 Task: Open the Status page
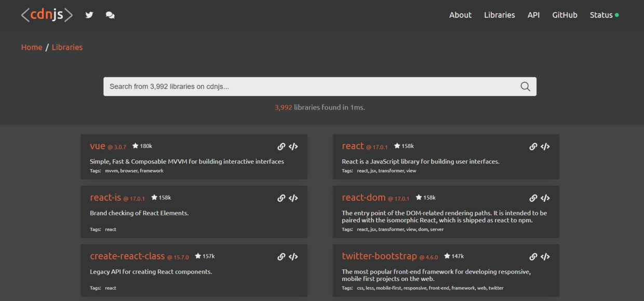[601, 15]
